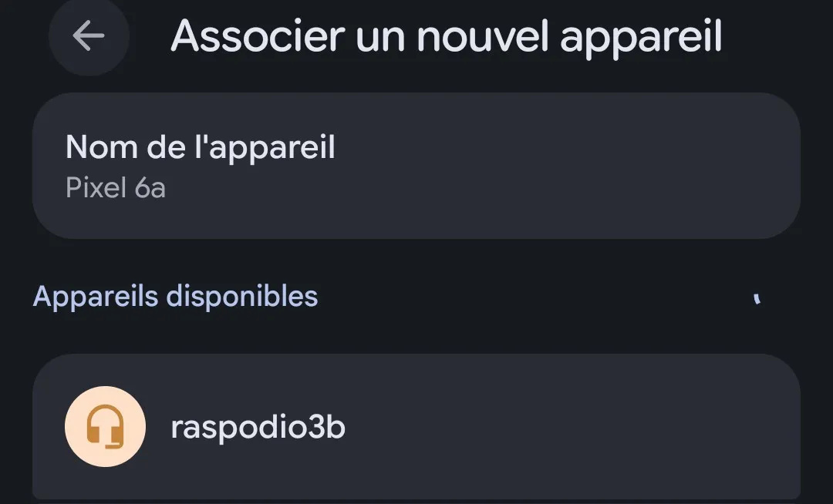Image resolution: width=833 pixels, height=504 pixels.
Task: Pair with the raspodio3b device
Action: [416, 428]
